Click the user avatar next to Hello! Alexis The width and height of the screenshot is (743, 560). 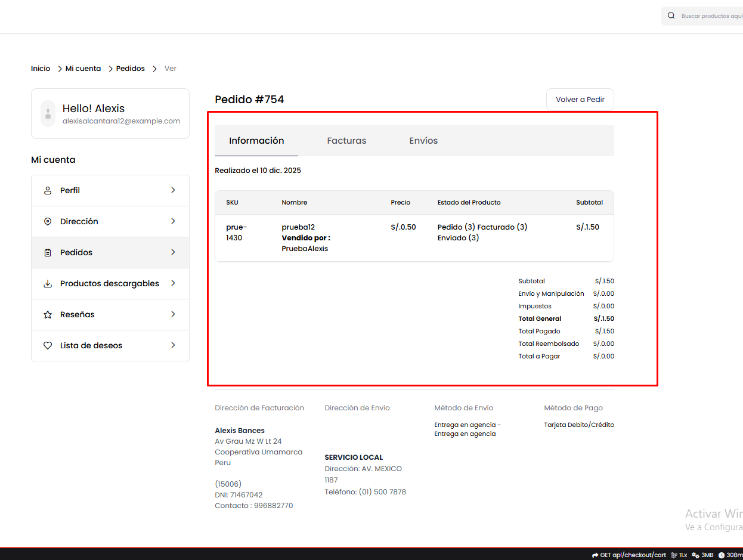click(x=48, y=114)
